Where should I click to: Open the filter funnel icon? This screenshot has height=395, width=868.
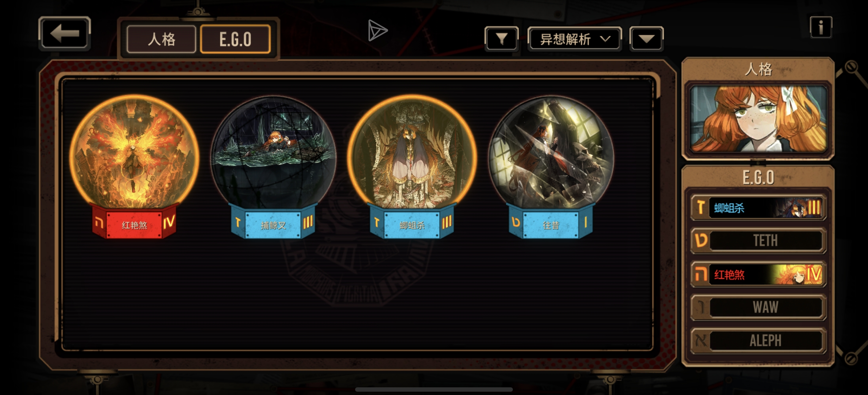(502, 38)
